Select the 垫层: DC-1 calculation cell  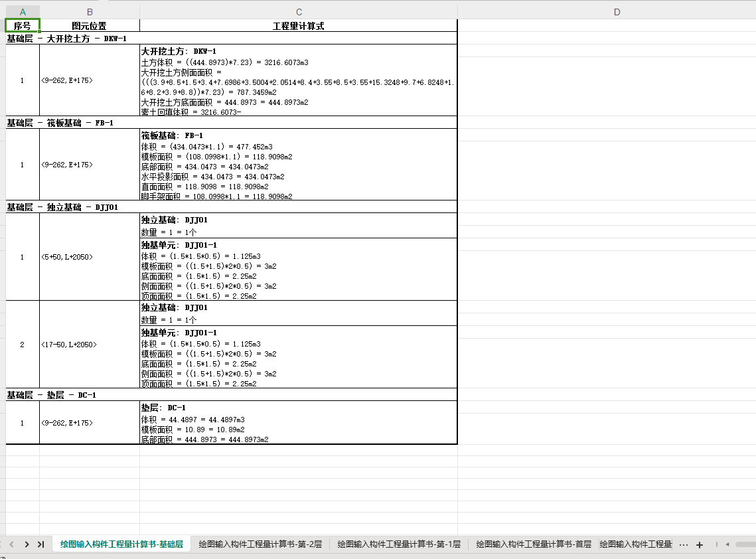click(x=299, y=422)
